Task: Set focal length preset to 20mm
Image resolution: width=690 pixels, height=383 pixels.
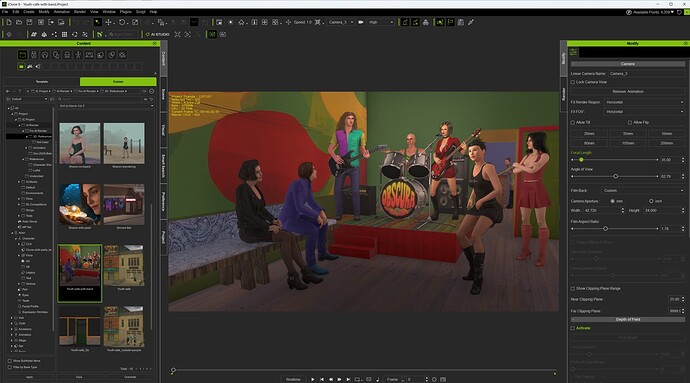Action: (589, 133)
